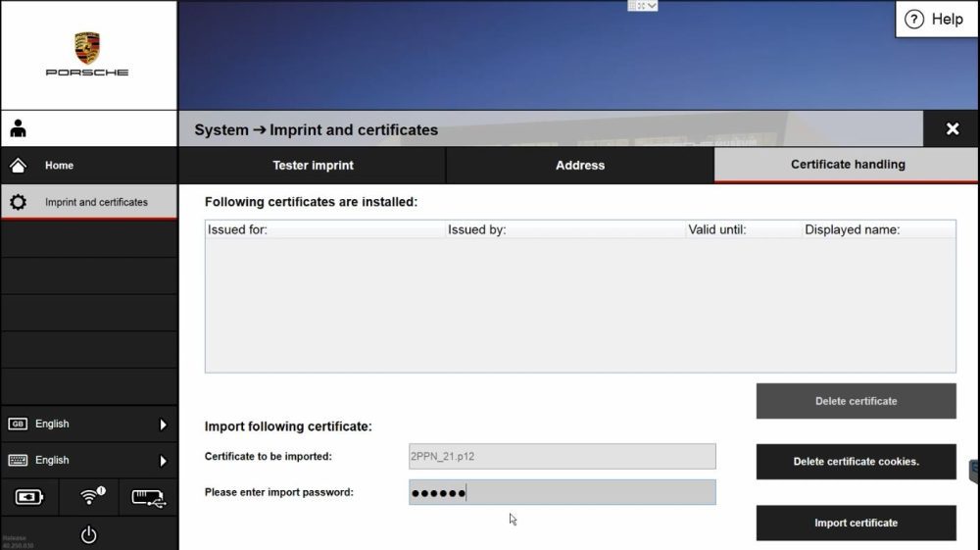
Task: Click the Home house icon
Action: pos(18,166)
